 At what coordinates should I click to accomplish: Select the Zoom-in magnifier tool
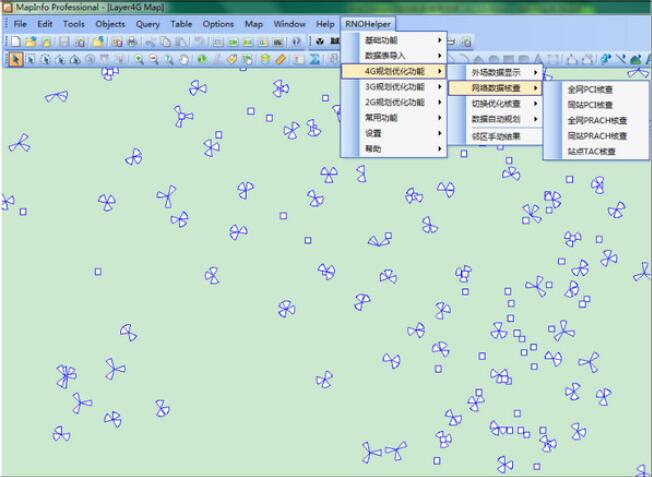(x=138, y=60)
